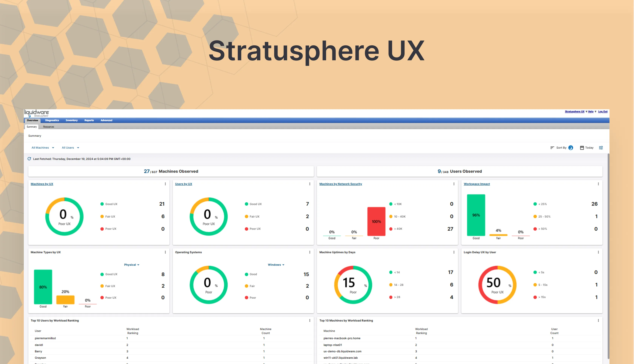Viewport: 634px width, 364px height.
Task: Open kebab menu on Machines by UX card
Action: (165, 184)
